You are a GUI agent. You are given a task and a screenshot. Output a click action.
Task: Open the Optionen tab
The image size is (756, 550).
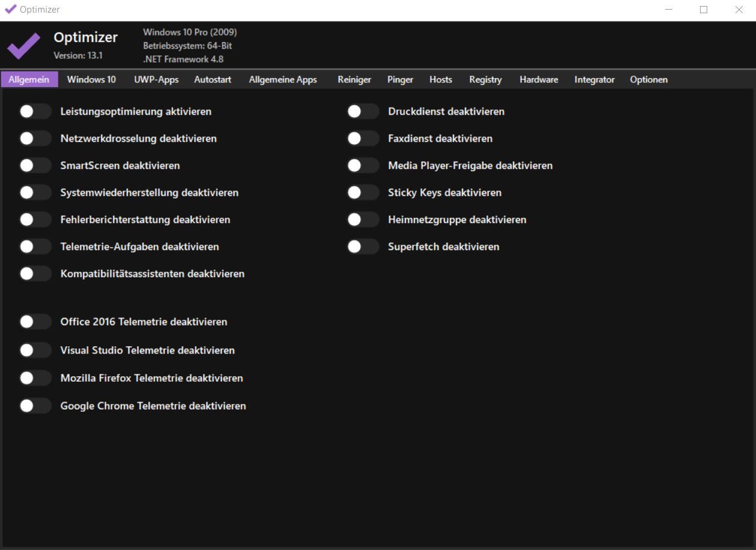tap(649, 79)
